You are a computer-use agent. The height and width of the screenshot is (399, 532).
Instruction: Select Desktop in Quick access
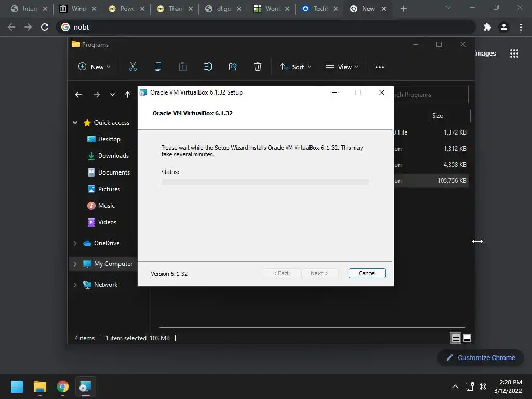click(104, 139)
